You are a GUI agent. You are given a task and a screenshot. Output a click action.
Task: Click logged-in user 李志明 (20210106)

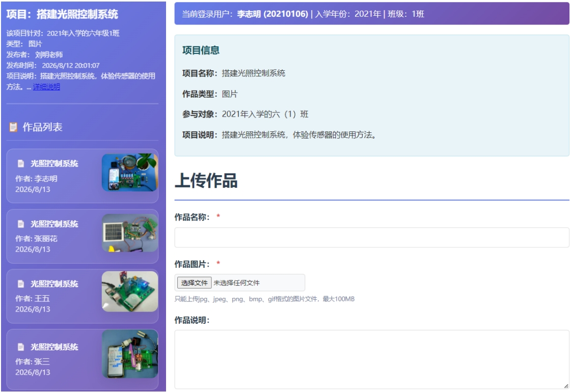pos(272,14)
